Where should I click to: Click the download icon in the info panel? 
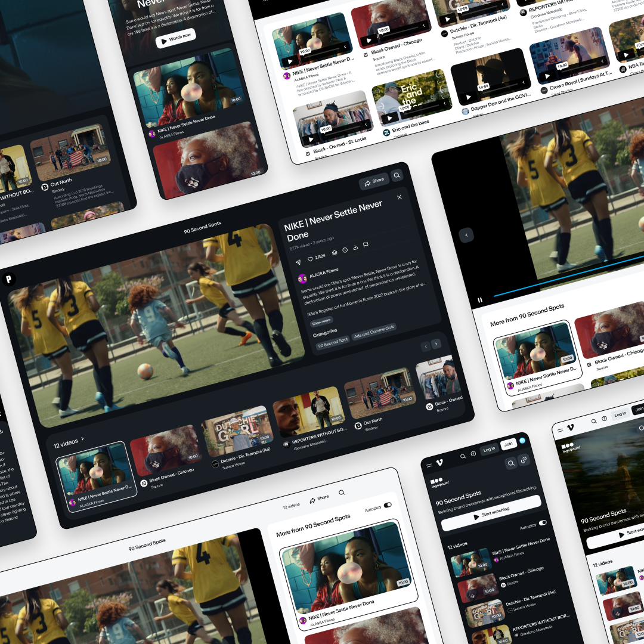point(355,247)
